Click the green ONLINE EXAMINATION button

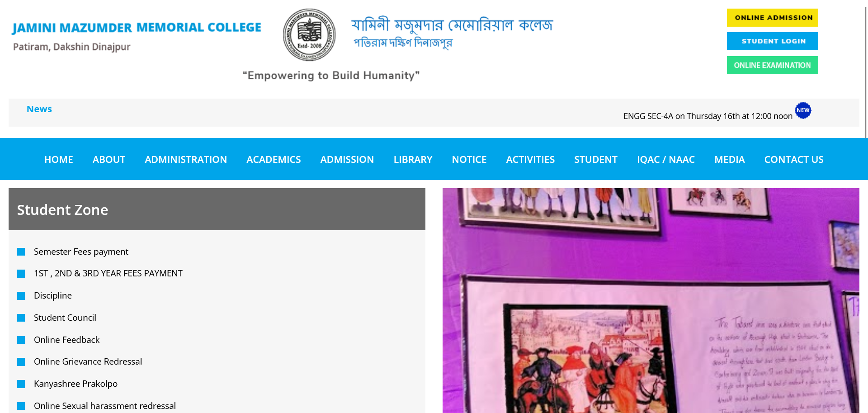[x=772, y=65]
